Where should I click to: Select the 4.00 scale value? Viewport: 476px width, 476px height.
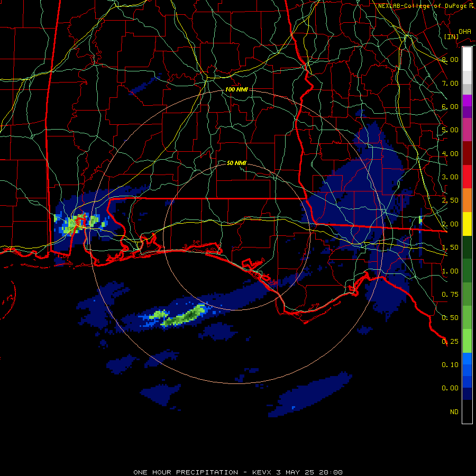[450, 153]
